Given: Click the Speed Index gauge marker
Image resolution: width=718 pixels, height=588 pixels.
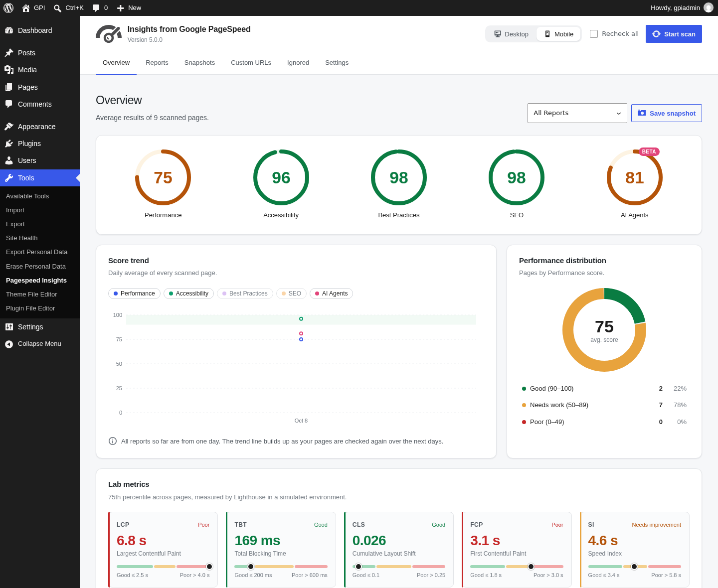Looking at the screenshot, I should point(634,567).
